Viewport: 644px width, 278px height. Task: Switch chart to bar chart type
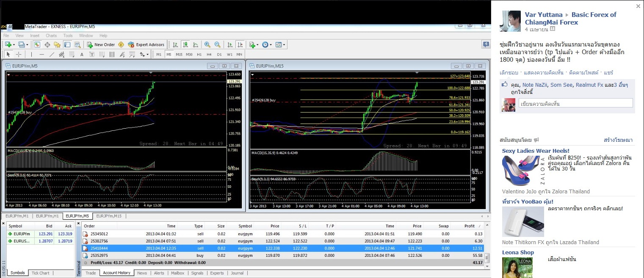(x=175, y=44)
